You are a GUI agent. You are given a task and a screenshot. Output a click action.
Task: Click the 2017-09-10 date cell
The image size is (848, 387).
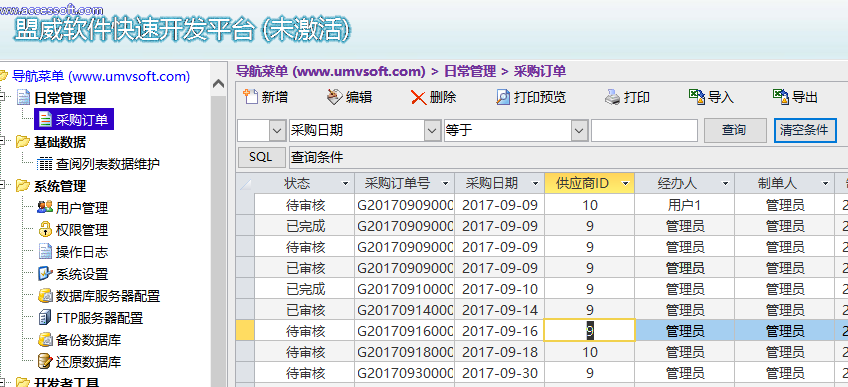coord(500,289)
